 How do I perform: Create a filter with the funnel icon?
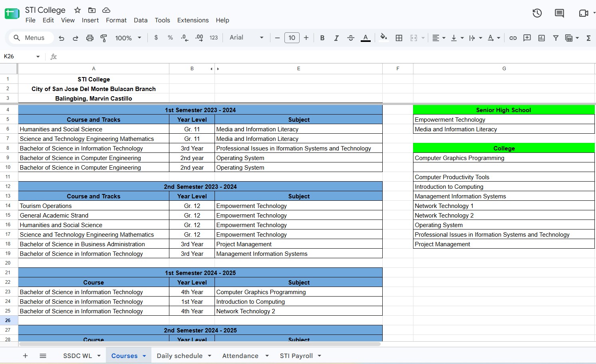point(556,38)
